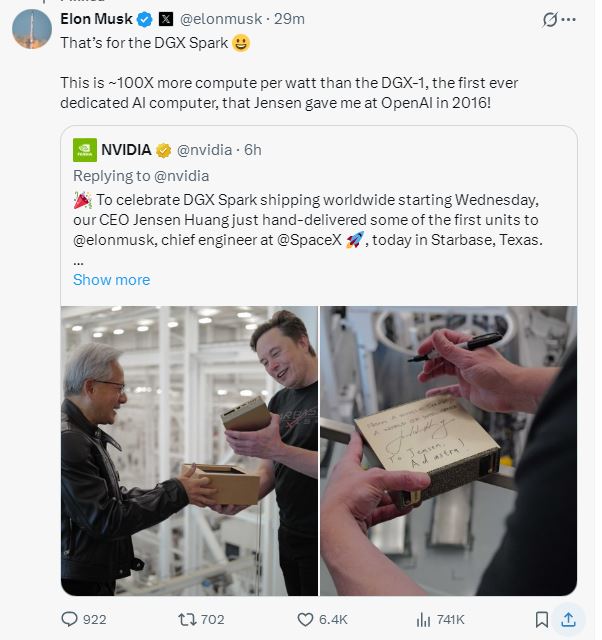Click the Grok icon at the post's top right
The height and width of the screenshot is (640, 602).
click(549, 19)
